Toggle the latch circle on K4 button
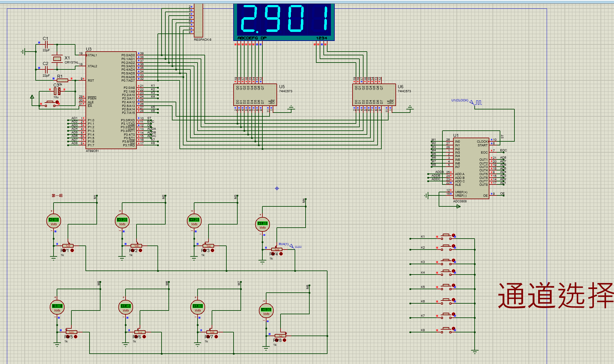This screenshot has width=614, height=364. pyautogui.click(x=453, y=271)
